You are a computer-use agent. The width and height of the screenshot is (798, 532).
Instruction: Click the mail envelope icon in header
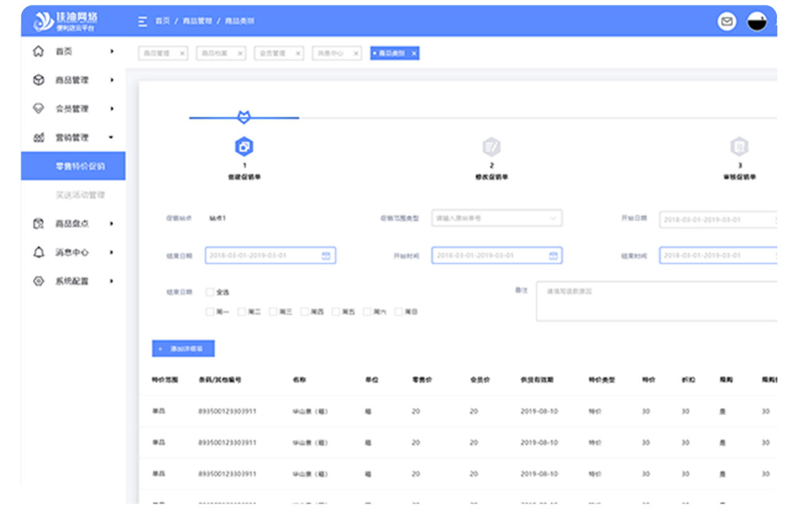[727, 22]
